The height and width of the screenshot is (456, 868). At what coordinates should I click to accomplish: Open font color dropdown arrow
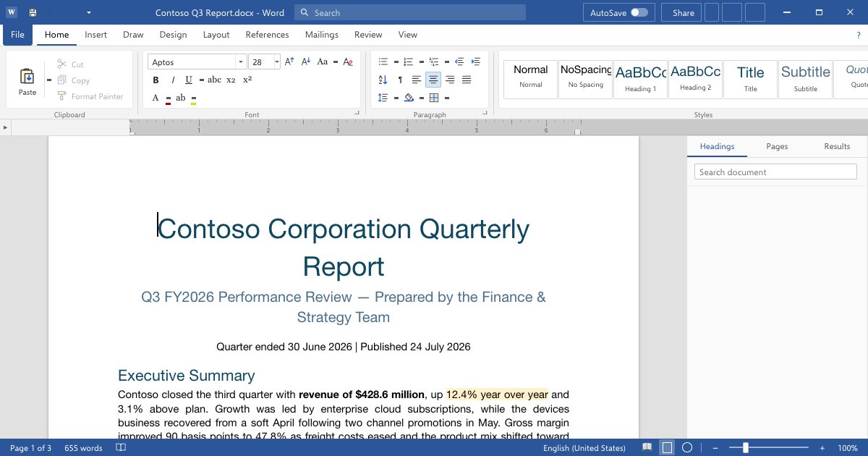click(169, 98)
